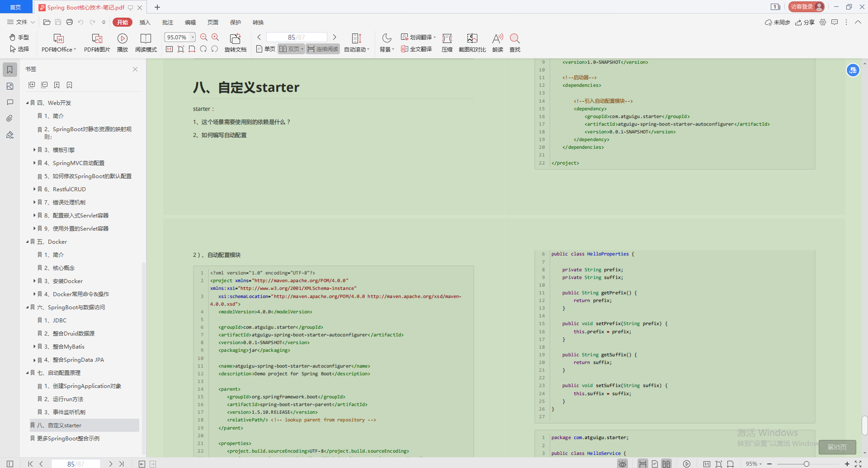Open the comments side panel
The height and width of the screenshot is (468, 868).
point(10,102)
